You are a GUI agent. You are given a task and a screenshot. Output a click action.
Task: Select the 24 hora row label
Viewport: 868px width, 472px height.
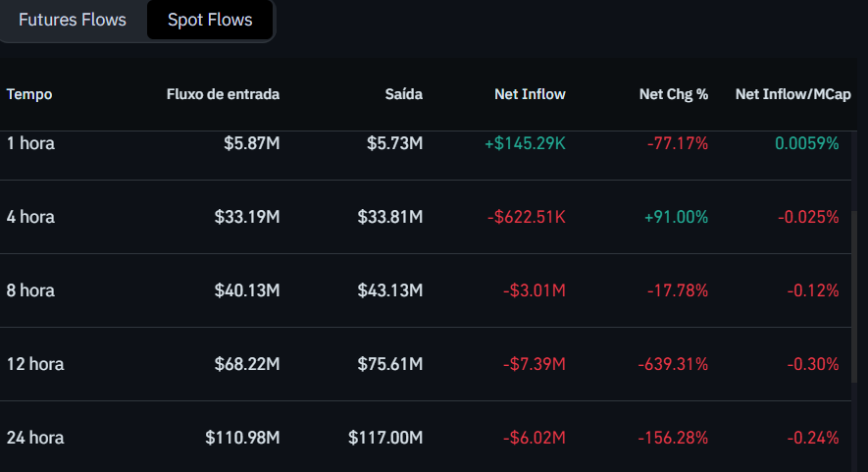tap(35, 438)
